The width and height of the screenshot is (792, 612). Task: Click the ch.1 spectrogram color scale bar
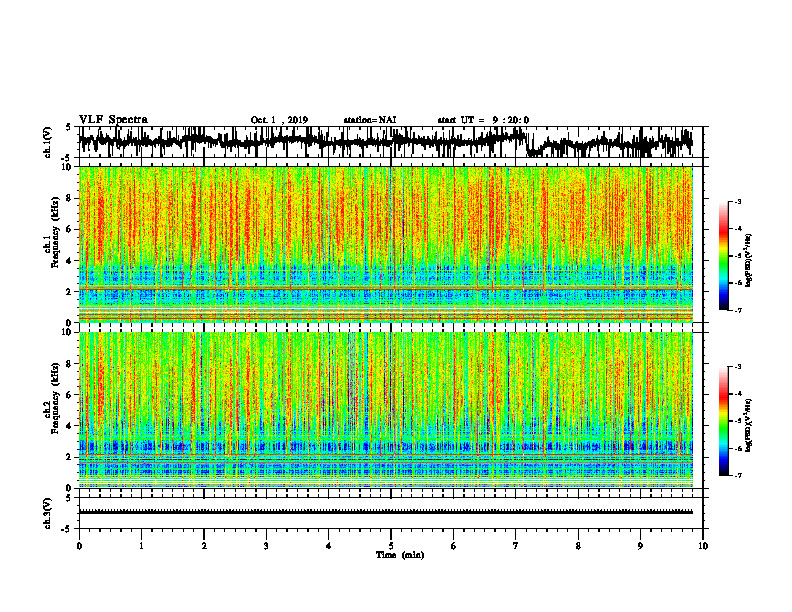(723, 256)
